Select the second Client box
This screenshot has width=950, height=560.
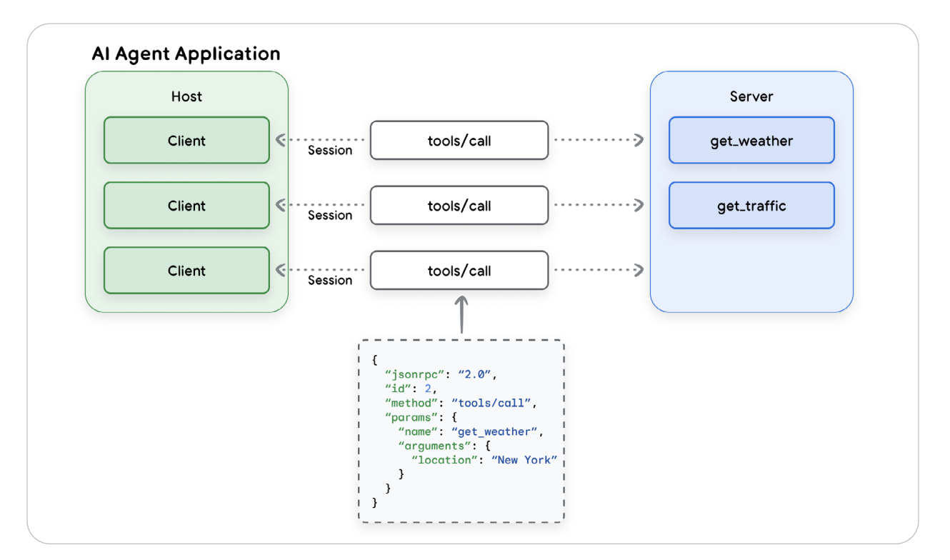(186, 205)
